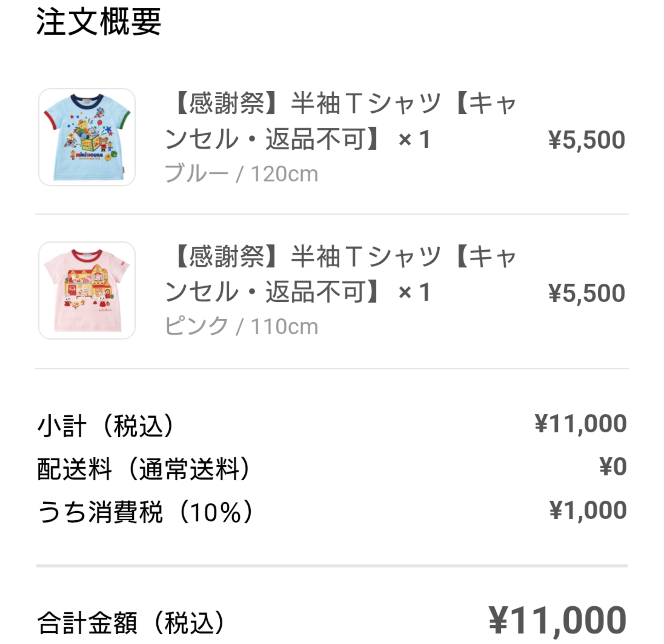Click the 小計（税込）label

click(106, 425)
